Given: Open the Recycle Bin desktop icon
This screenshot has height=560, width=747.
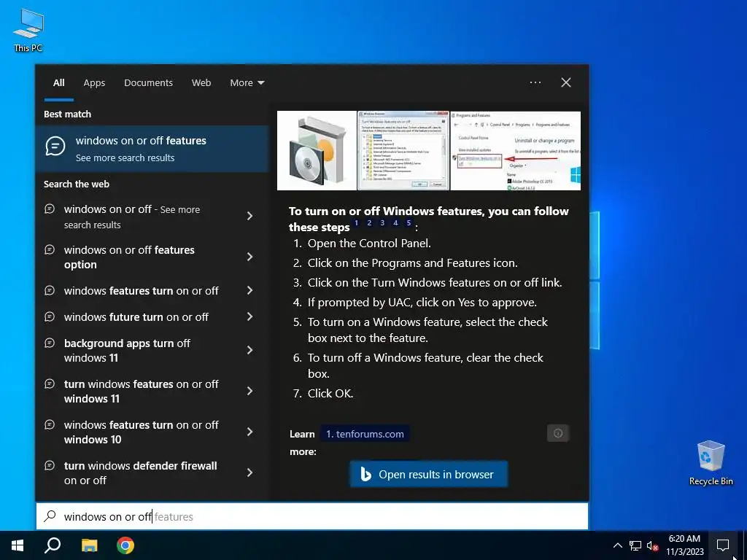Looking at the screenshot, I should [x=711, y=463].
